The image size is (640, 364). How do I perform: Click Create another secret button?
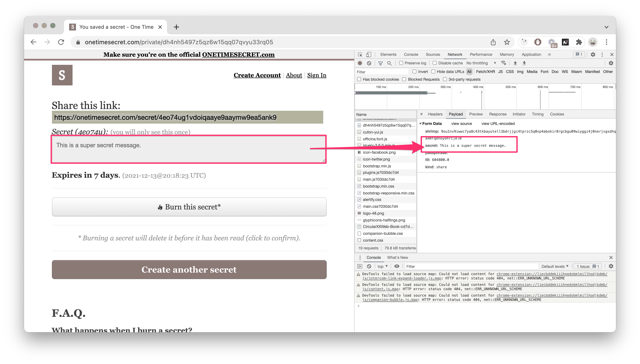(x=189, y=270)
